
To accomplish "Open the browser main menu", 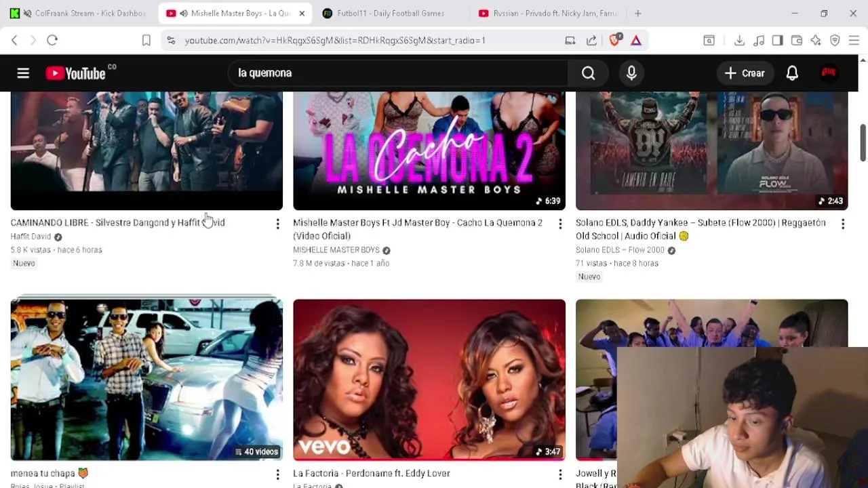I will tap(854, 41).
